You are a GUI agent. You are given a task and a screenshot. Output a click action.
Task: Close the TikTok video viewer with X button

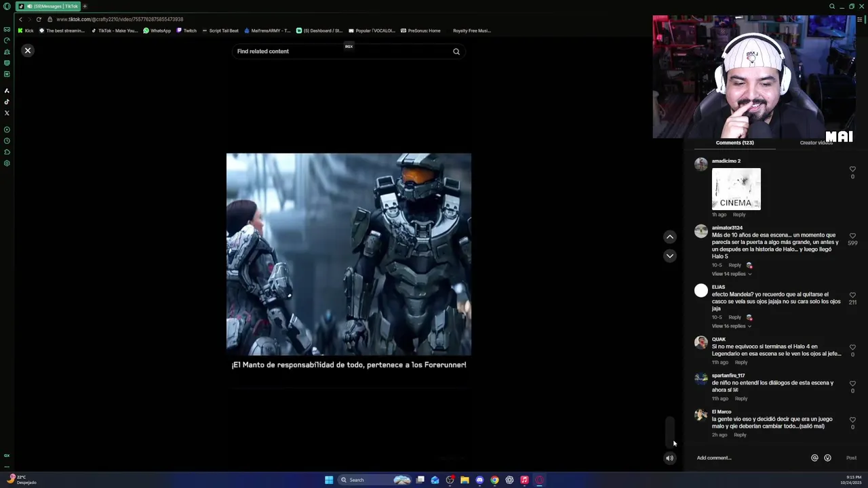28,51
